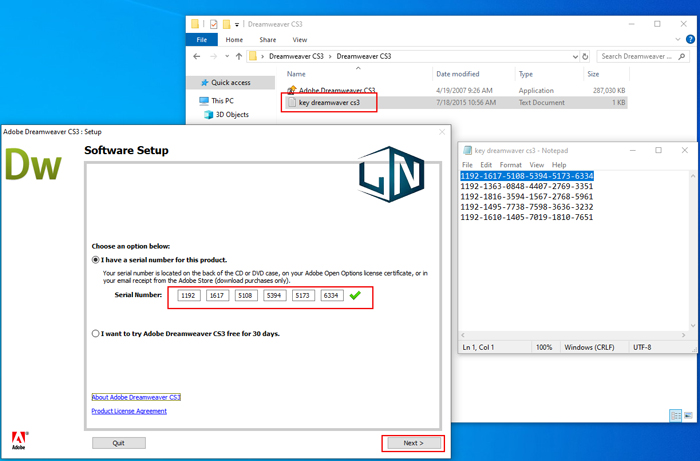The width and height of the screenshot is (700, 461).
Task: Click serial line 1192-1610-1405-7019-1810-7651 in Notepad
Action: click(x=527, y=217)
